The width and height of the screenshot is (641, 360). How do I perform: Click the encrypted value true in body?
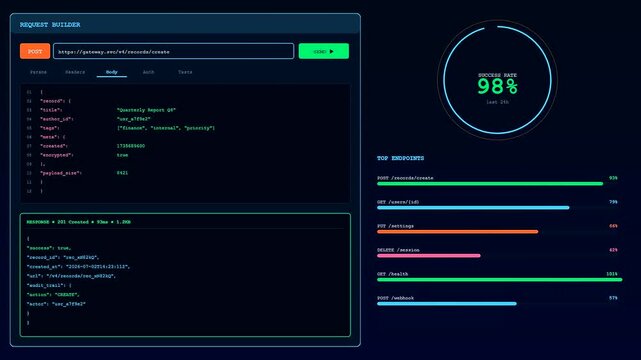pos(122,155)
